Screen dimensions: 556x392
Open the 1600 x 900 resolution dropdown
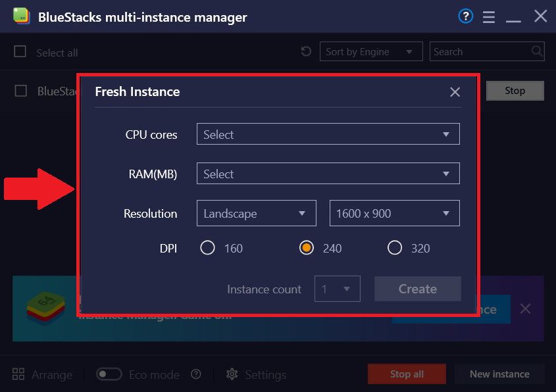pos(395,213)
